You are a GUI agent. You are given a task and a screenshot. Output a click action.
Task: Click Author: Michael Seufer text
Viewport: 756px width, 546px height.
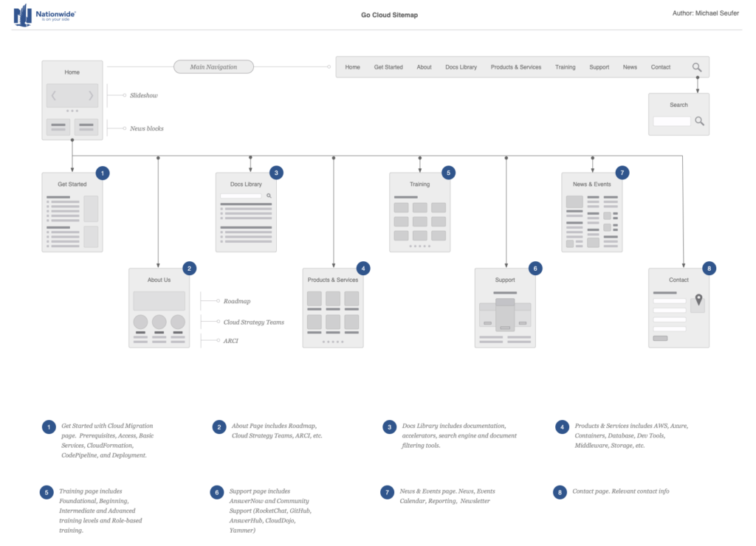tap(705, 13)
